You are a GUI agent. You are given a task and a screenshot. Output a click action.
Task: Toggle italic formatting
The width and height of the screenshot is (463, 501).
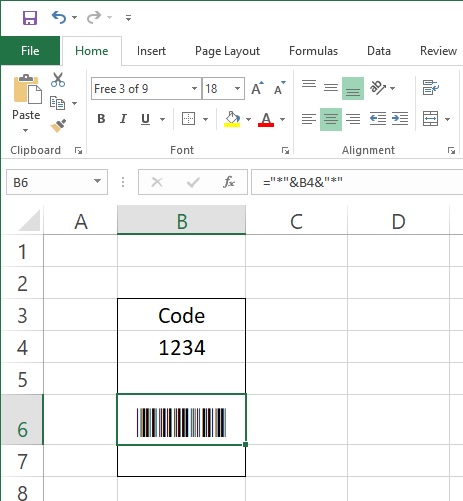(123, 119)
